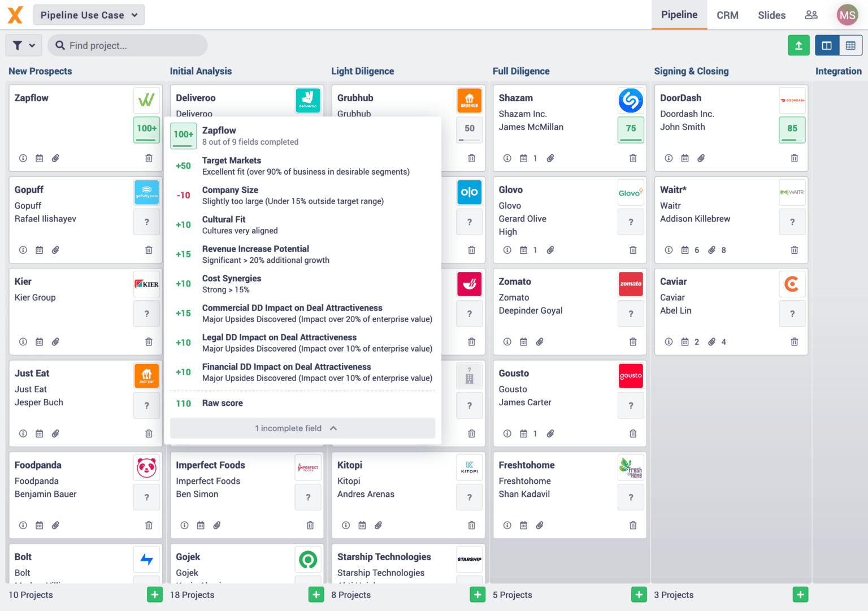This screenshot has height=611, width=868.
Task: View info icon on the Just Eat card
Action: coord(23,434)
